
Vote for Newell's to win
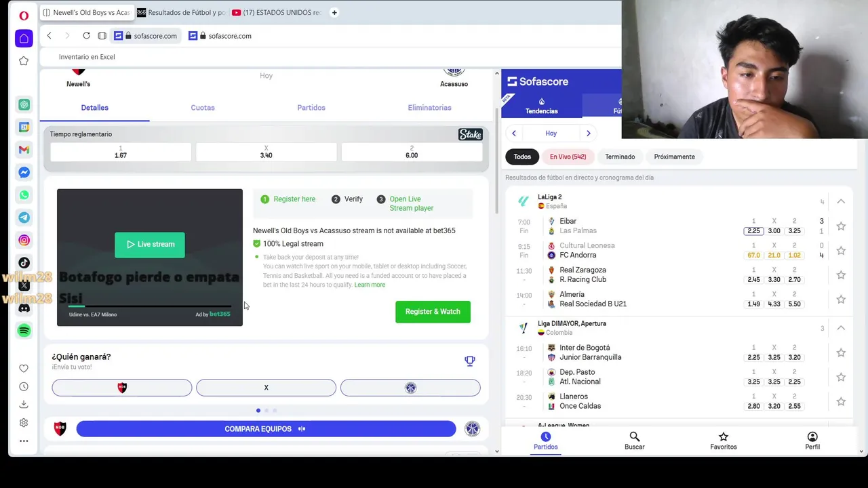point(122,388)
